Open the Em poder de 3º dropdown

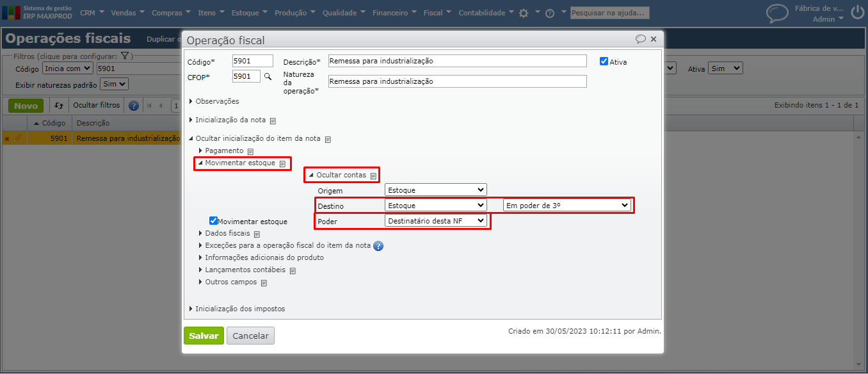[x=567, y=205]
